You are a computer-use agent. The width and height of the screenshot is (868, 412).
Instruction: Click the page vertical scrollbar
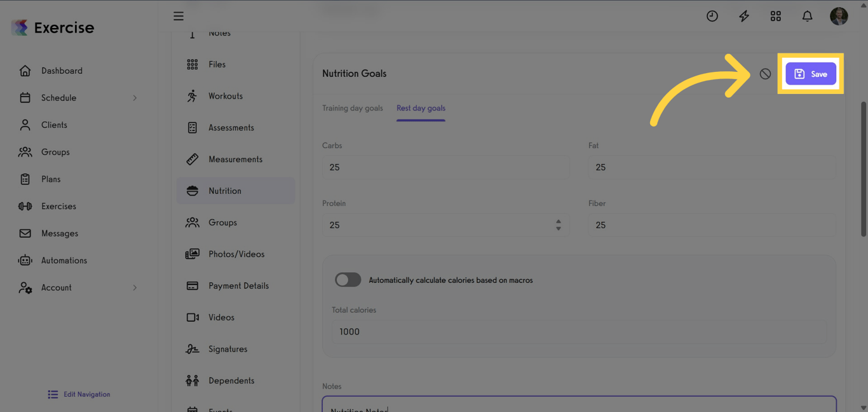point(863,168)
